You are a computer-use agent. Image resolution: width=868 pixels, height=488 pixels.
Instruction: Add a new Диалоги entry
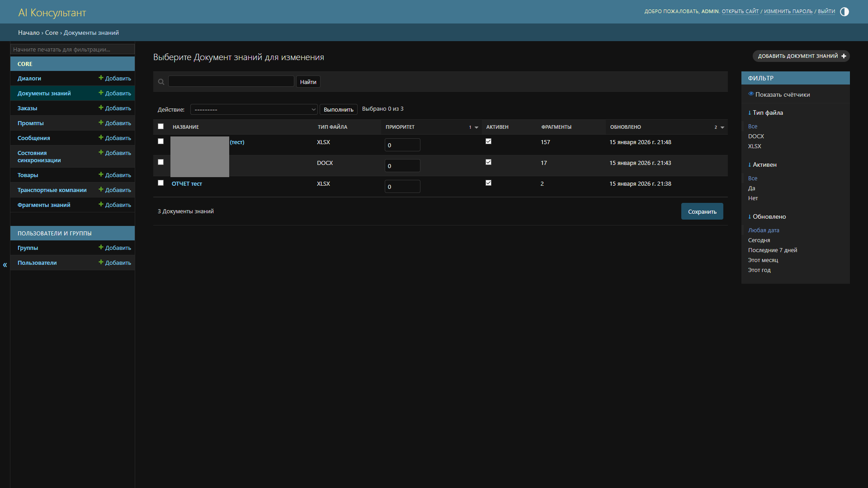pos(115,78)
